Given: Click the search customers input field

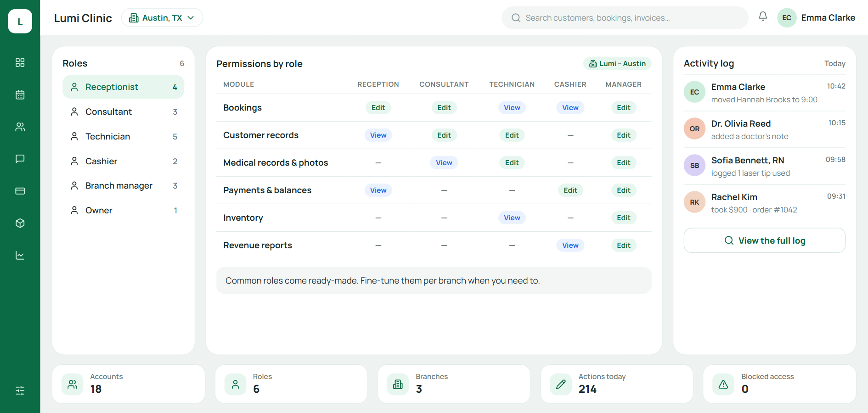Looking at the screenshot, I should pyautogui.click(x=625, y=18).
